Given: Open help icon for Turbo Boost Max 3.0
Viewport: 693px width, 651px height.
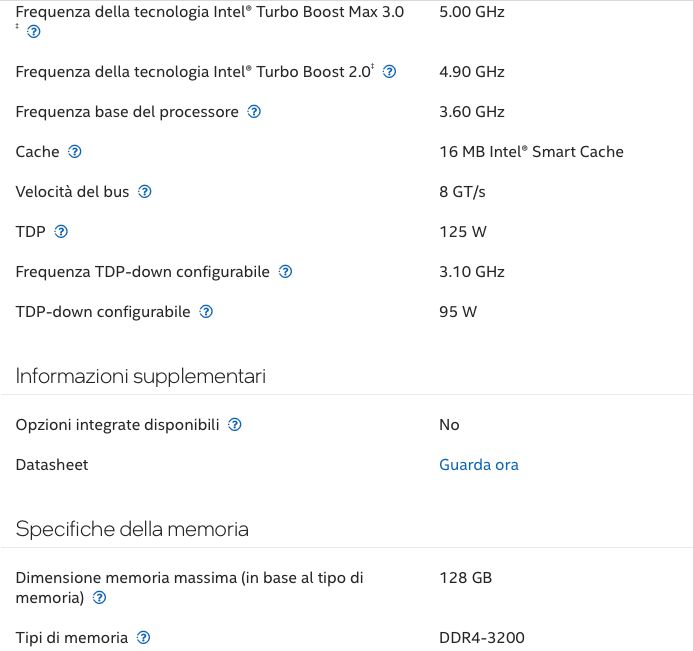Looking at the screenshot, I should coord(34,32).
